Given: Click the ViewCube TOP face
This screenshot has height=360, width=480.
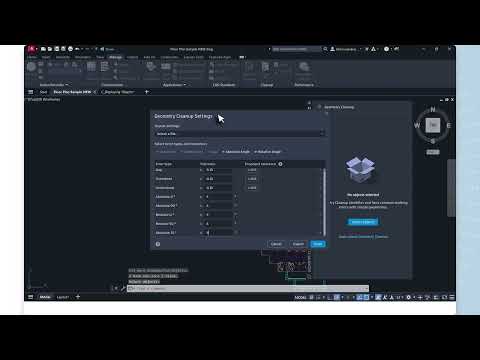Looking at the screenshot, I should point(433,125).
